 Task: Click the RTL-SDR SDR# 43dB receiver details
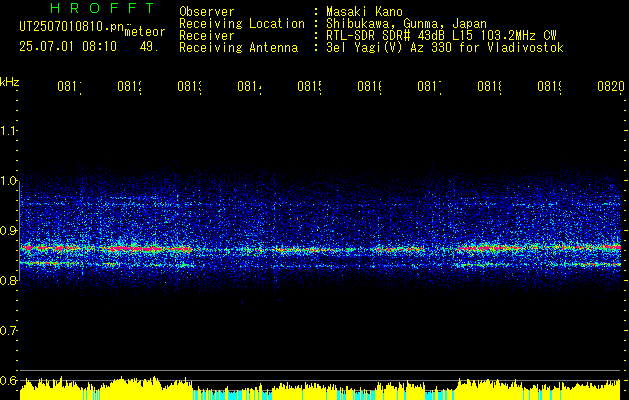[x=441, y=36]
